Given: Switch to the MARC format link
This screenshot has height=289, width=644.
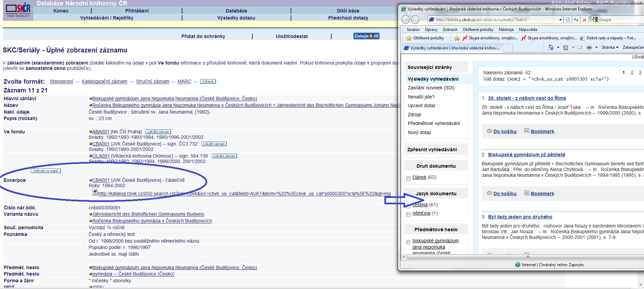Looking at the screenshot, I should [x=184, y=81].
